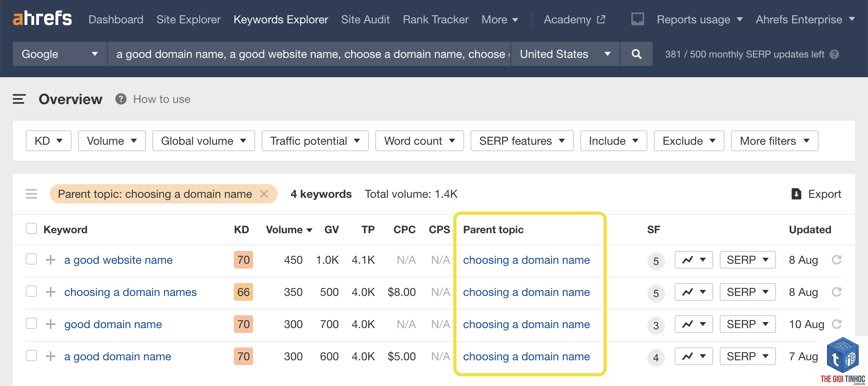Expand the Global volume filter
The height and width of the screenshot is (386, 868).
coord(203,141)
